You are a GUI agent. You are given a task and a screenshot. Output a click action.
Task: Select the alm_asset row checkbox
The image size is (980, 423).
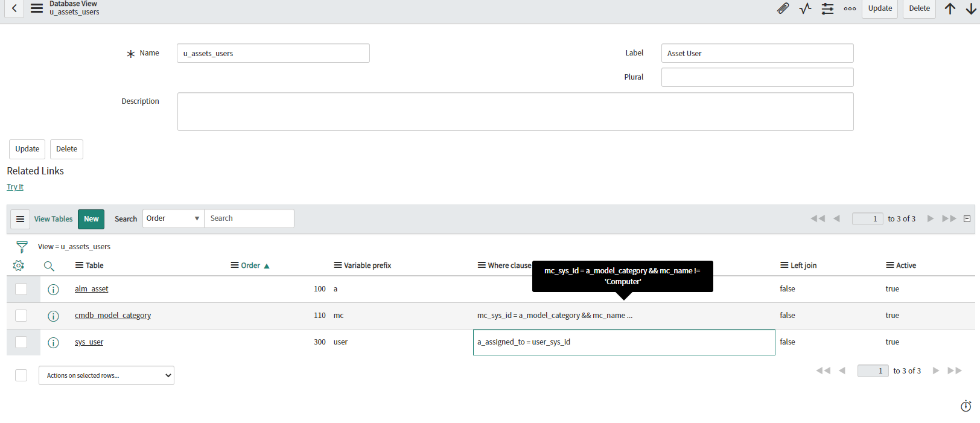(x=21, y=289)
